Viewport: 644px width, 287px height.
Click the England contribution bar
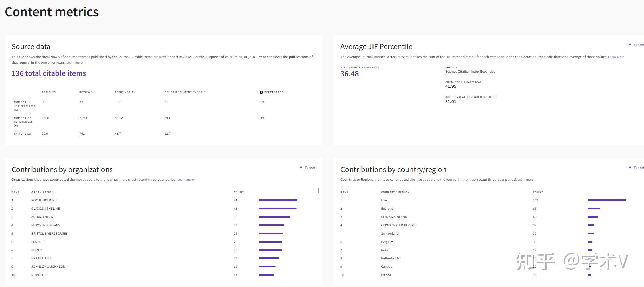click(x=594, y=209)
